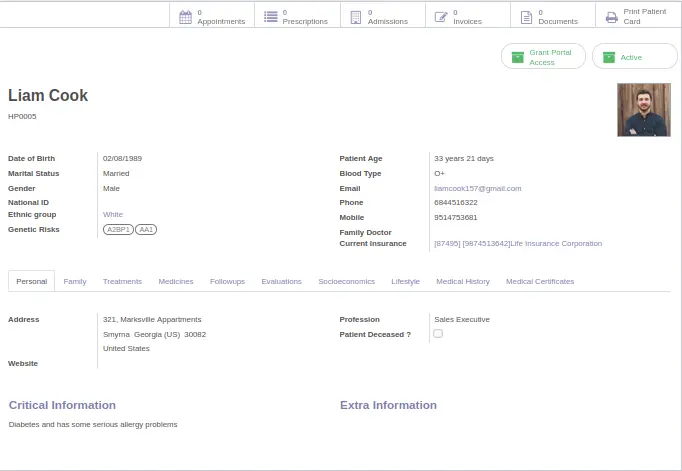The height and width of the screenshot is (471, 682).
Task: Switch to the Family tab
Action: [75, 282]
